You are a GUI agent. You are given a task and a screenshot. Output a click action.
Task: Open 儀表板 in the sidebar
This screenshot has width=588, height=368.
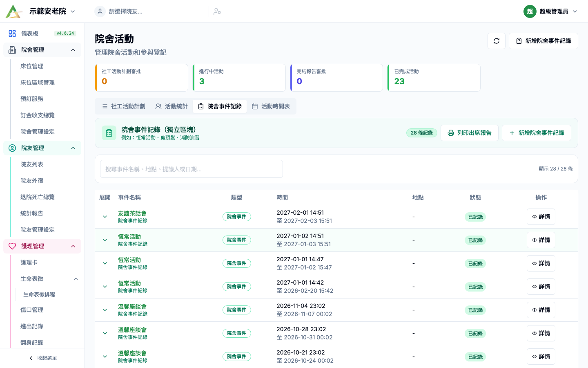[x=42, y=34]
